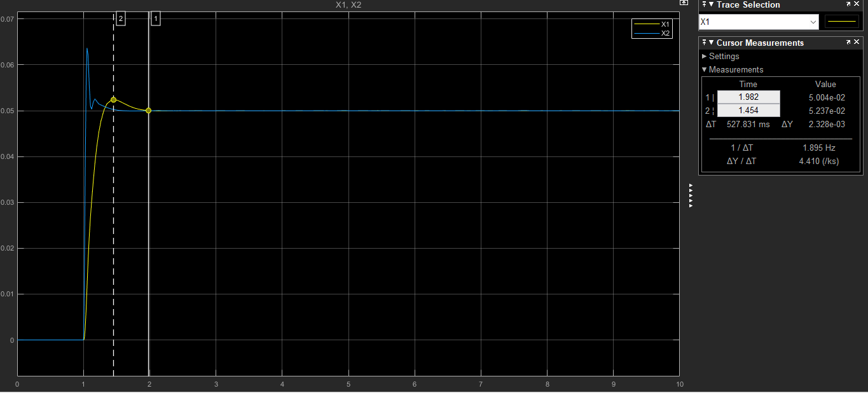
Task: Click cursor 1 time field showing 1.982
Action: (748, 97)
